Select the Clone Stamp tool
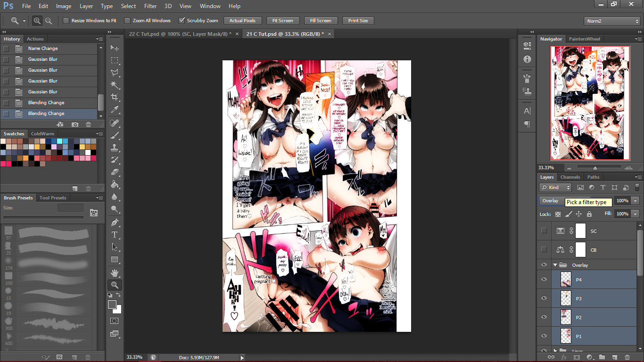The height and width of the screenshot is (362, 644). 115,148
